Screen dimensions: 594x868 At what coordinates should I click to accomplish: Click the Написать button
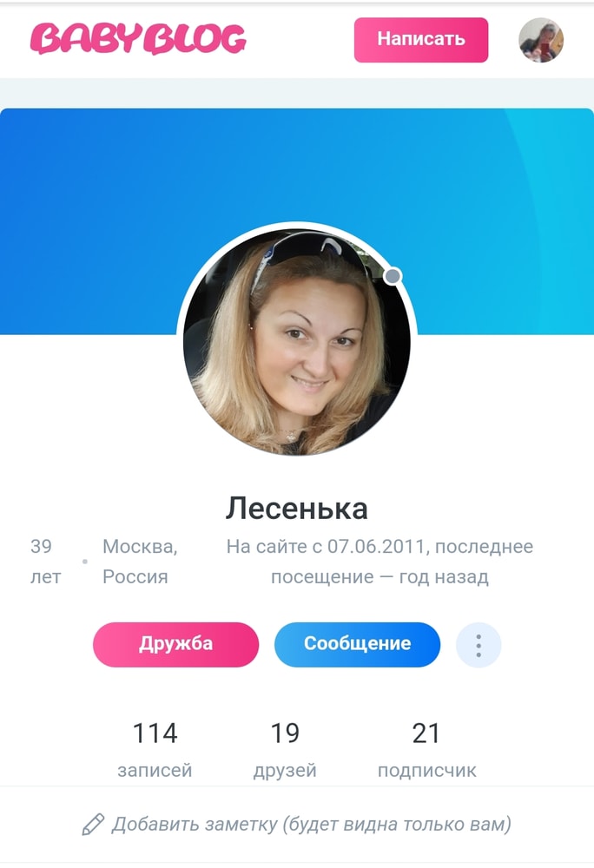(x=421, y=40)
